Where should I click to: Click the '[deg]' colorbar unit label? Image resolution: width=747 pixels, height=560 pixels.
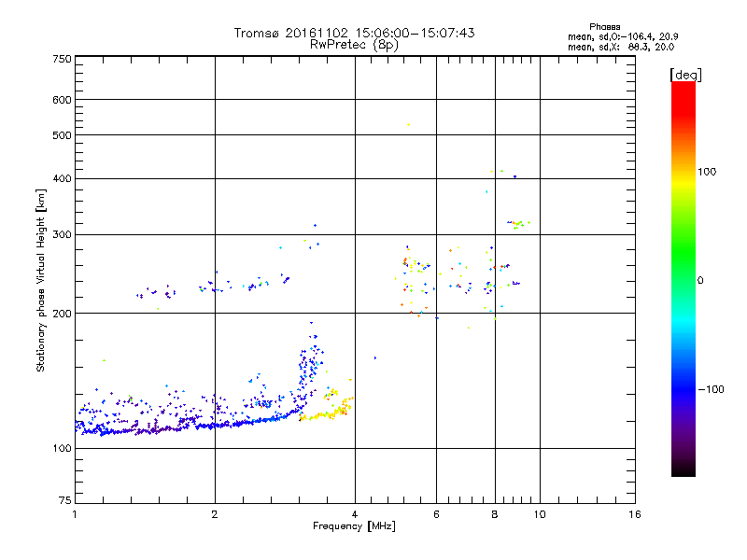pos(685,75)
